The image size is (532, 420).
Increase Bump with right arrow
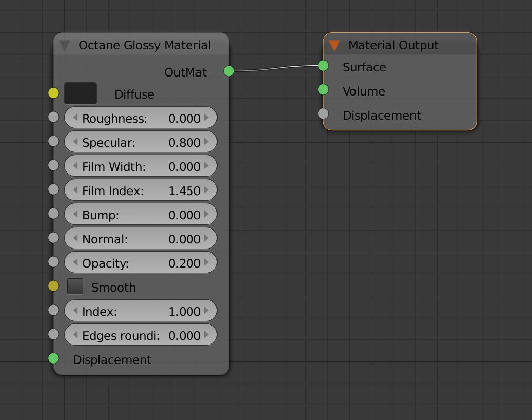tap(206, 214)
